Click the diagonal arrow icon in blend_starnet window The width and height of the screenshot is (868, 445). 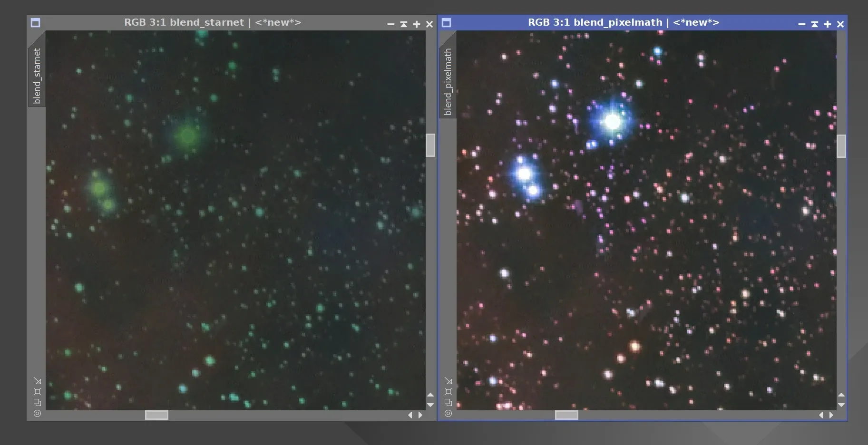click(38, 381)
